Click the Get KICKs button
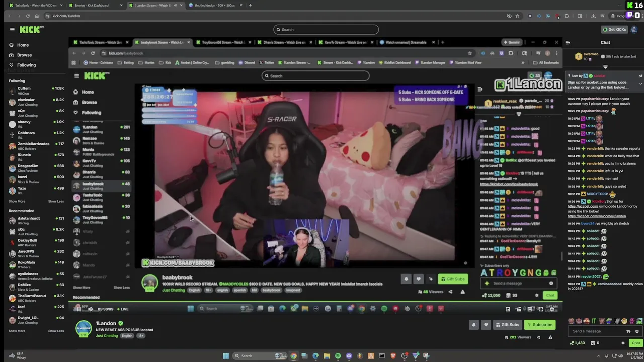Image resolution: width=644 pixels, height=362 pixels. coord(614,29)
